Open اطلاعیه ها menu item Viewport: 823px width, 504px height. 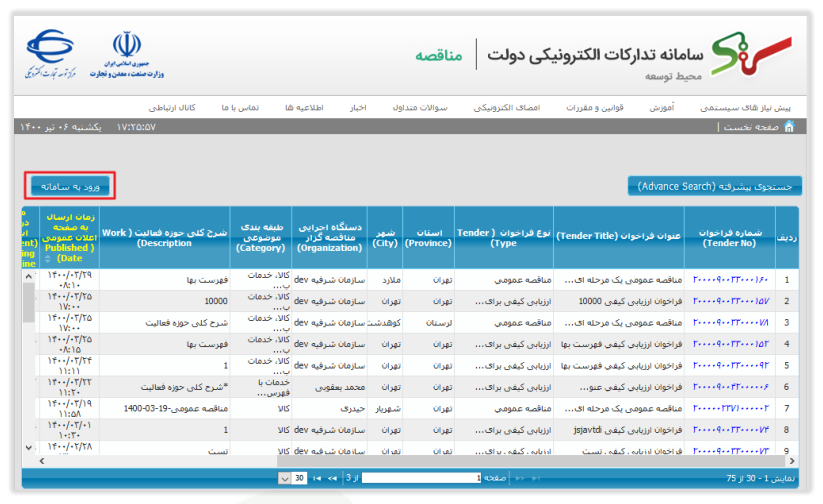click(x=304, y=108)
